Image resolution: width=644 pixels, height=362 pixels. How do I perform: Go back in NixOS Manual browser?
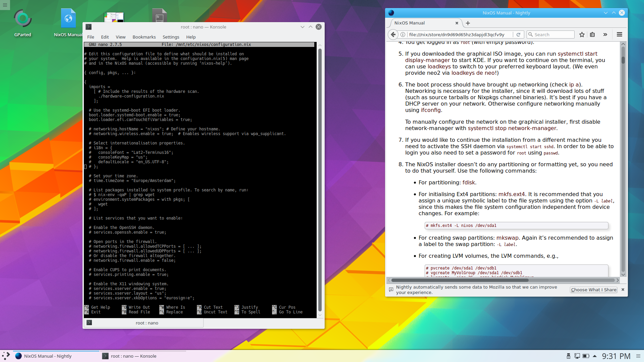(x=393, y=35)
